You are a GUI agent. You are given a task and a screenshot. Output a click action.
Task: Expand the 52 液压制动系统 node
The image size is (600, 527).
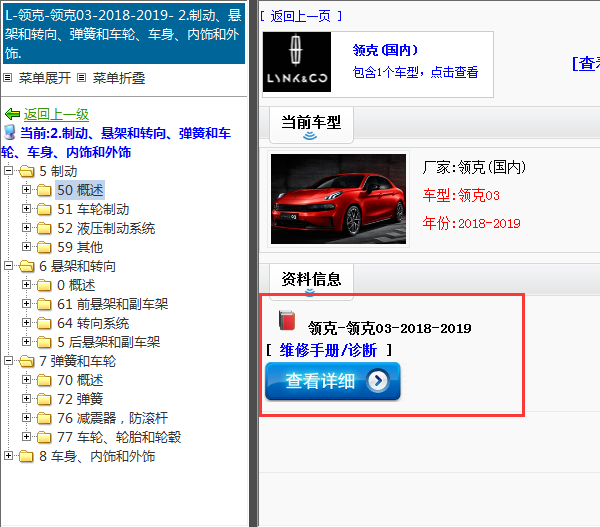tap(26, 227)
